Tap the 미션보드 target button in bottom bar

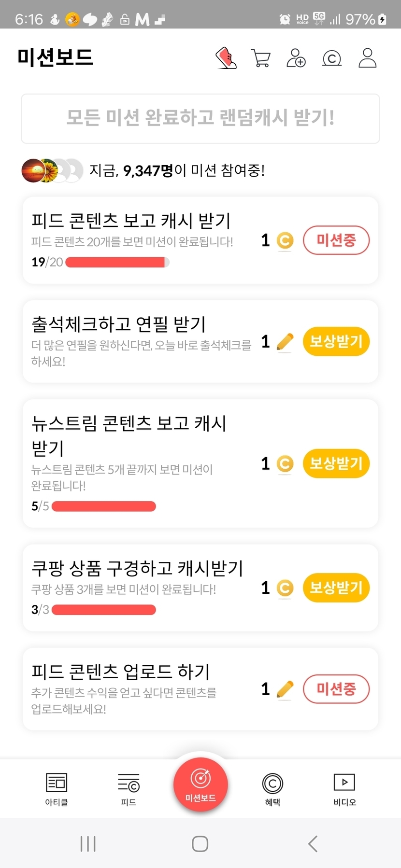click(x=200, y=784)
